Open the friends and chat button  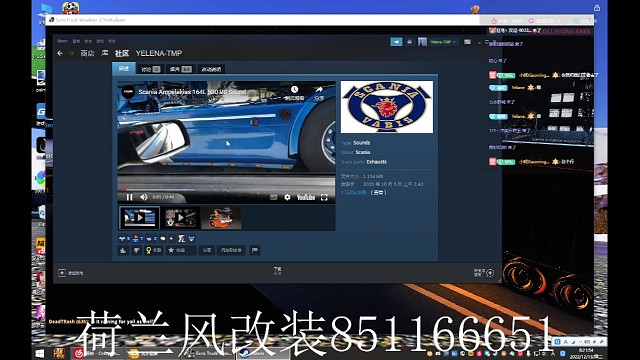pyautogui.click(x=484, y=273)
